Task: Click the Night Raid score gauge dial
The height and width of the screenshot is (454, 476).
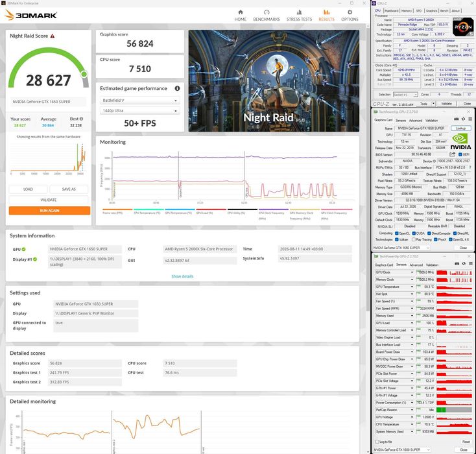Action: pos(49,67)
